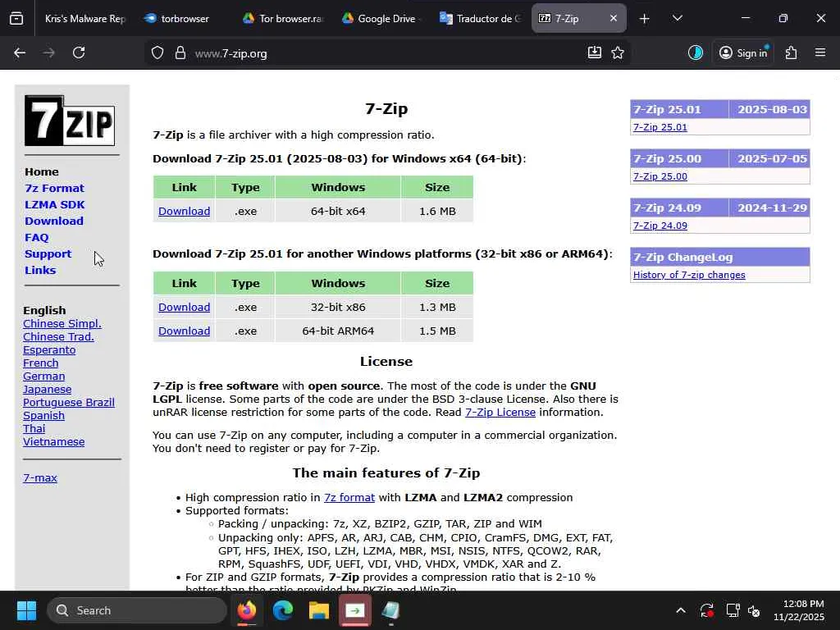The image size is (840, 630).
Task: Close the 7-Zip tab
Action: click(x=614, y=18)
